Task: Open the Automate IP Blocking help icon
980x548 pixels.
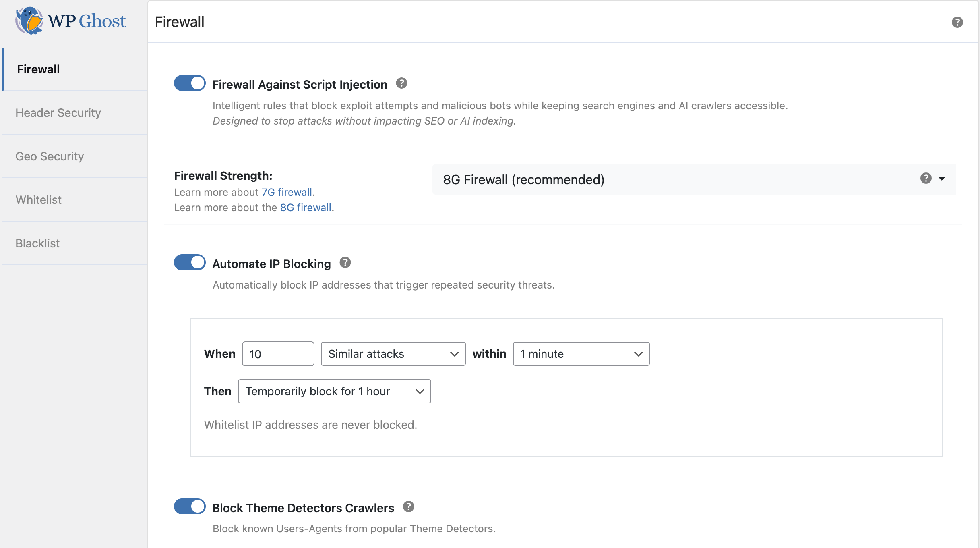Action: pyautogui.click(x=345, y=262)
